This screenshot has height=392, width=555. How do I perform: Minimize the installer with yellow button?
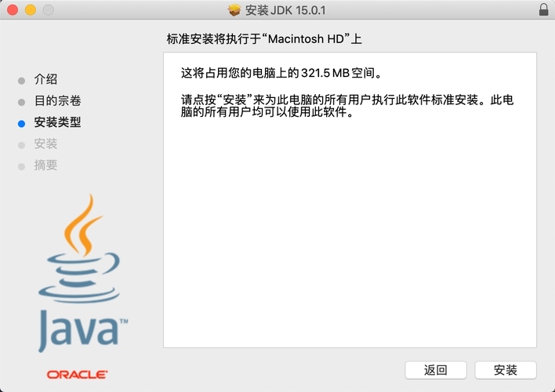tap(31, 10)
